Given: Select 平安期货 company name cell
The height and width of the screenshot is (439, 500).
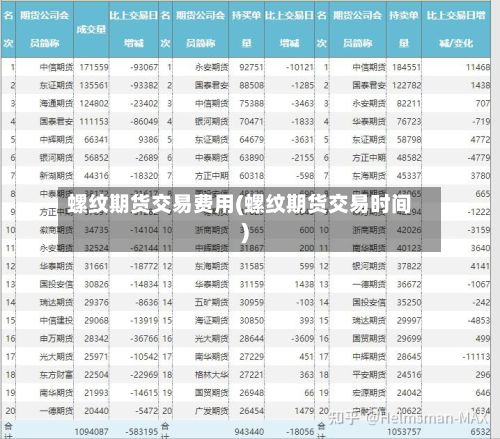Looking at the screenshot, I should [369, 375].
